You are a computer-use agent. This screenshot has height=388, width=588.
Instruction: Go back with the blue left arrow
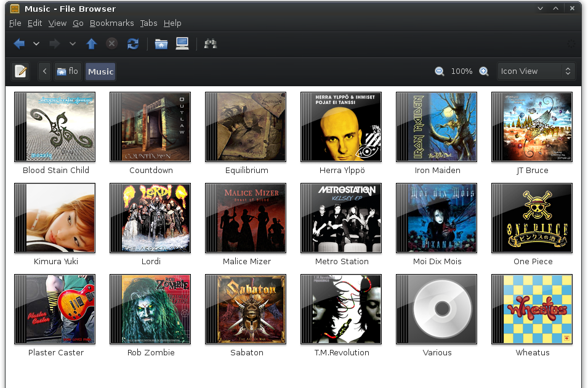(x=19, y=44)
